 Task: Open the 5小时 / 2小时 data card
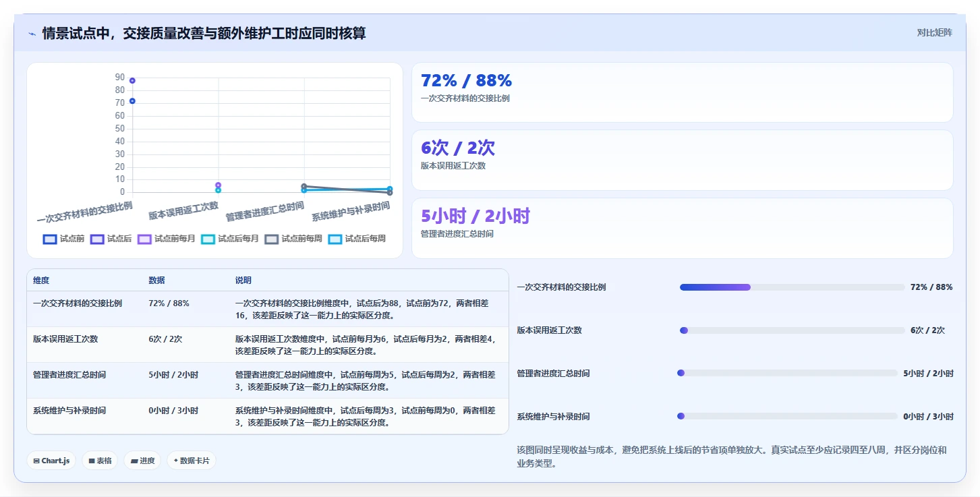pyautogui.click(x=682, y=228)
